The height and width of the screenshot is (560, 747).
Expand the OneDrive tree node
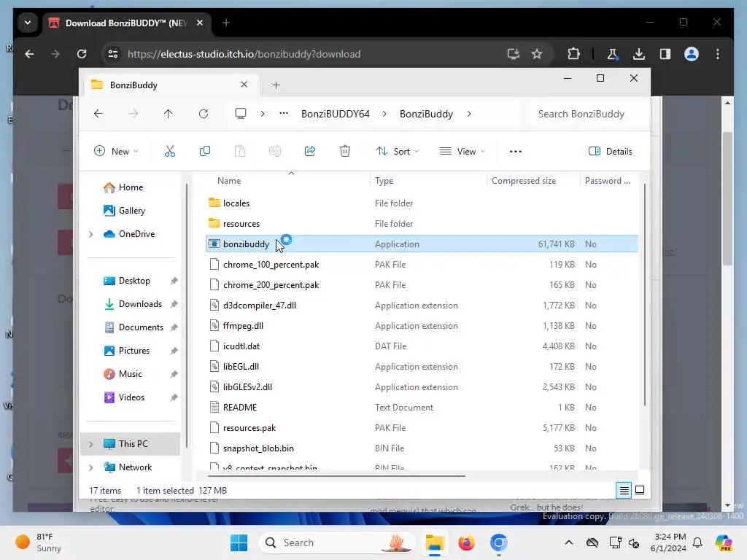coord(91,234)
